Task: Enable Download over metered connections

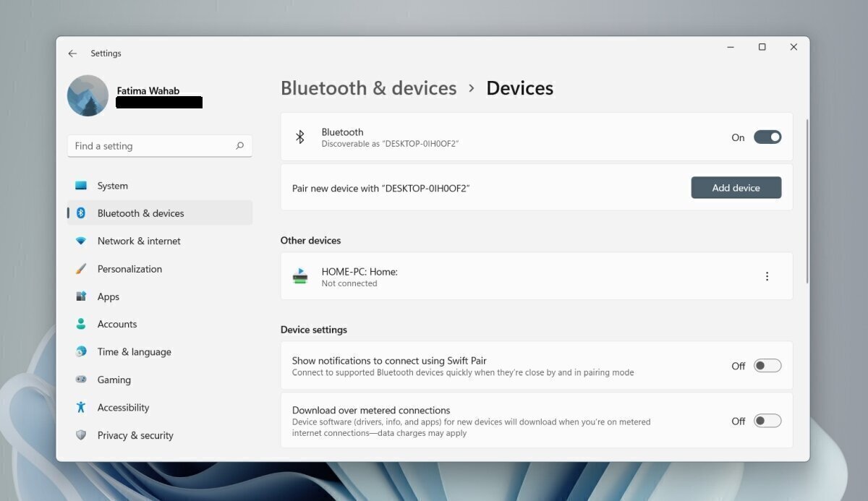Action: (x=767, y=420)
